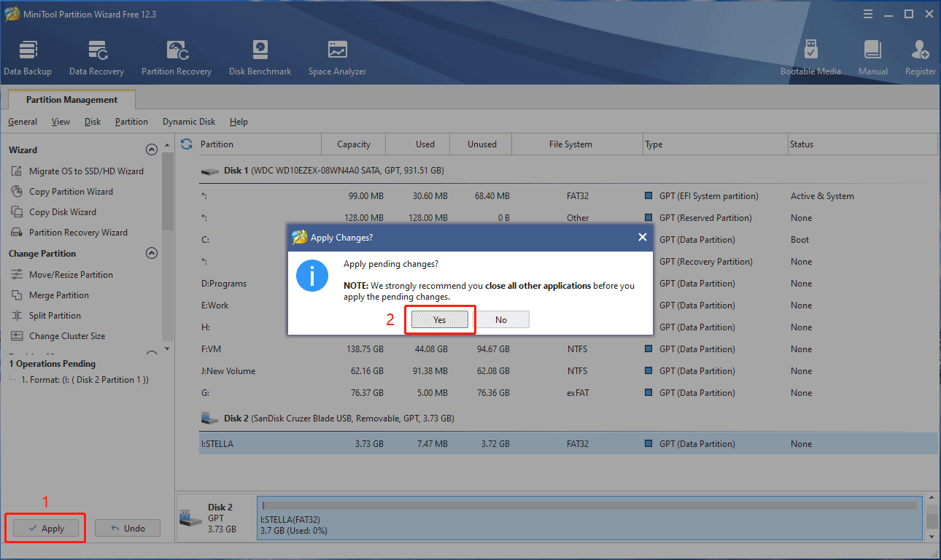This screenshot has height=560, width=941.
Task: Select Disk 2 header row icon
Action: (210, 419)
